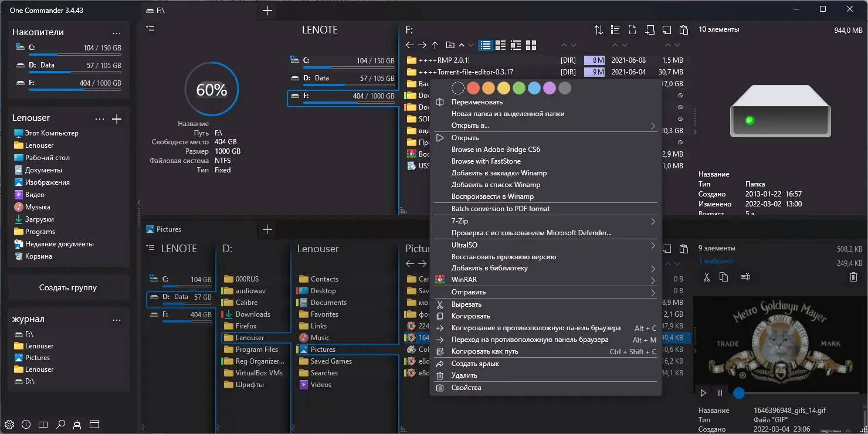Expand the 'Добавить в библиотеку' submenu
The image size is (868, 434).
tap(653, 269)
